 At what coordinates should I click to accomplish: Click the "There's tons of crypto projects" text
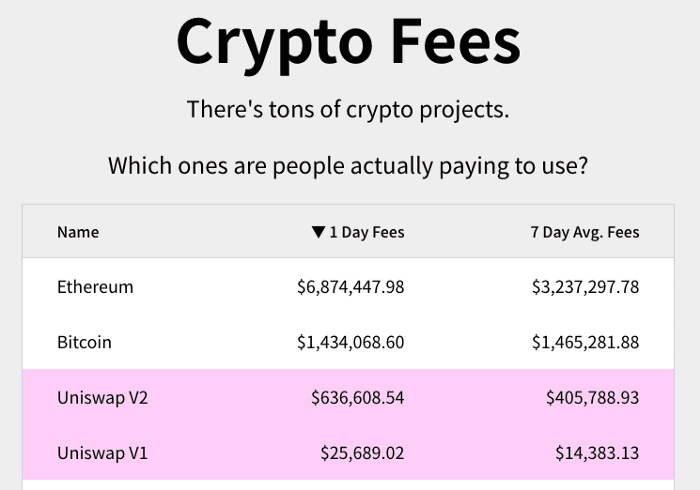pos(348,109)
